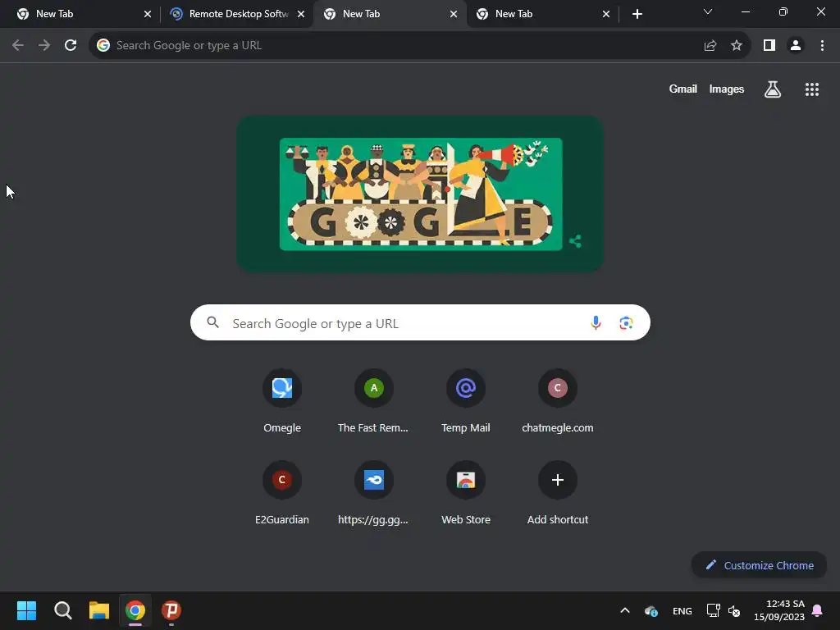Open the Chrome profile menu
The image size is (840, 630).
point(796,46)
